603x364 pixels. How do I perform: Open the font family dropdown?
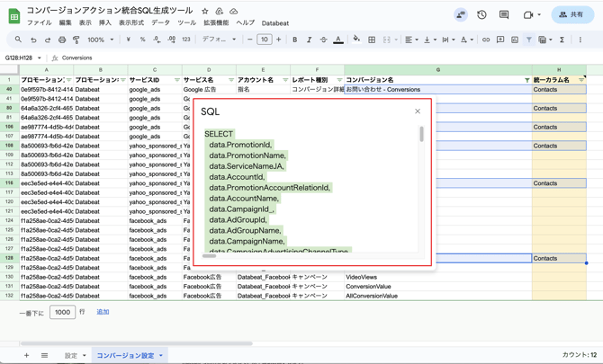(219, 40)
